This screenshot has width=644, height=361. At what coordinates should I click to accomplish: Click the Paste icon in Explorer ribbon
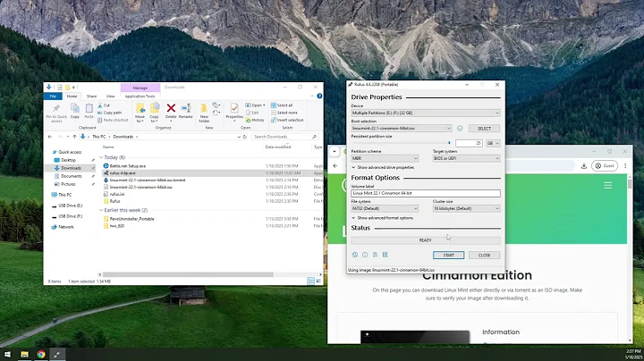point(89,111)
